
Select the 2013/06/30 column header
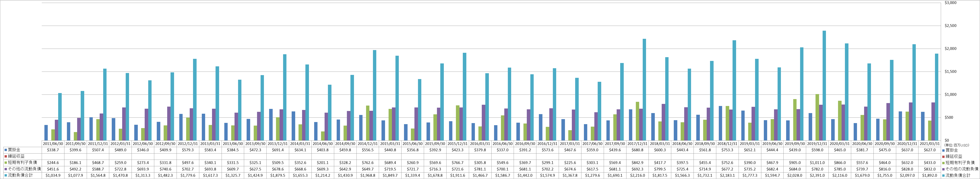point(232,144)
